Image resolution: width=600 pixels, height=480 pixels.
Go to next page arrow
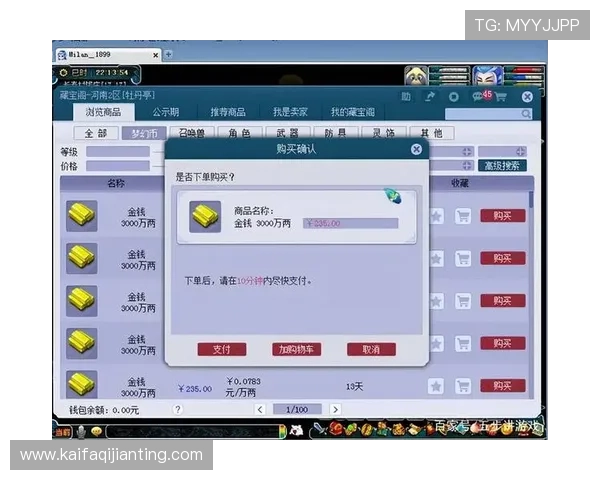pyautogui.click(x=335, y=410)
